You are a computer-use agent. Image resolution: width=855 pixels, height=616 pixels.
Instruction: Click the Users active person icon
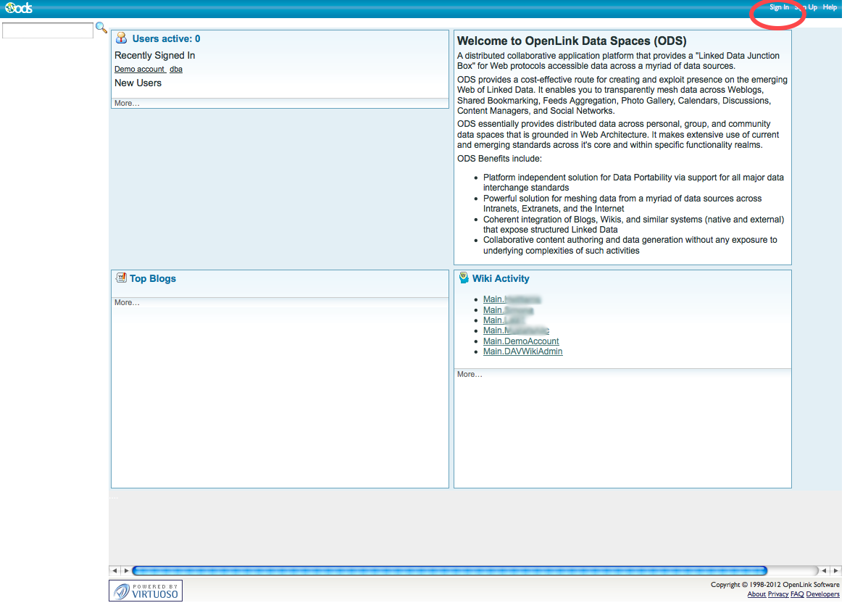coord(122,38)
